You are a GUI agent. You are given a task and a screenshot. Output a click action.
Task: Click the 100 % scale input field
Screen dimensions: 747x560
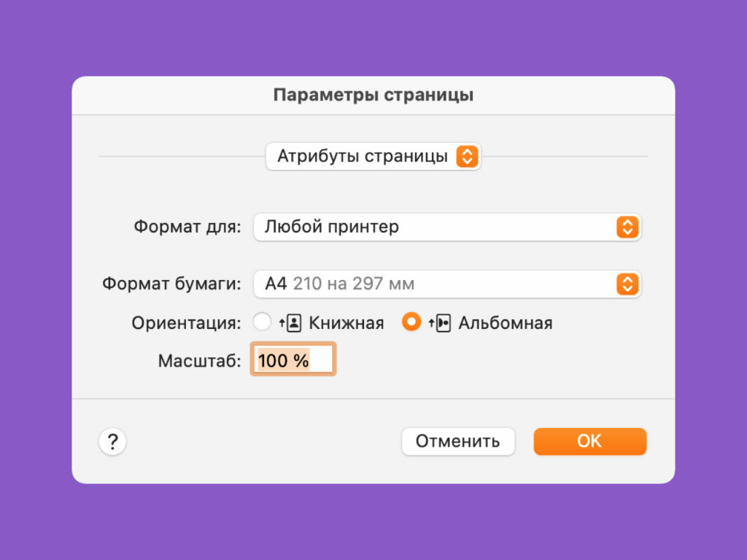pyautogui.click(x=293, y=360)
